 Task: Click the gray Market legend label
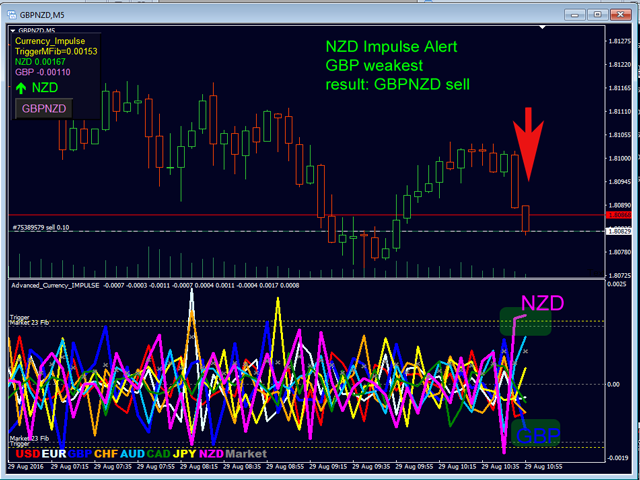(246, 454)
